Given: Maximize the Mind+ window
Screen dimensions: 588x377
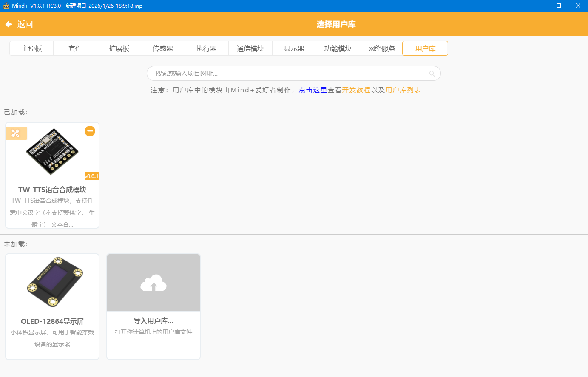Looking at the screenshot, I should click(x=559, y=6).
